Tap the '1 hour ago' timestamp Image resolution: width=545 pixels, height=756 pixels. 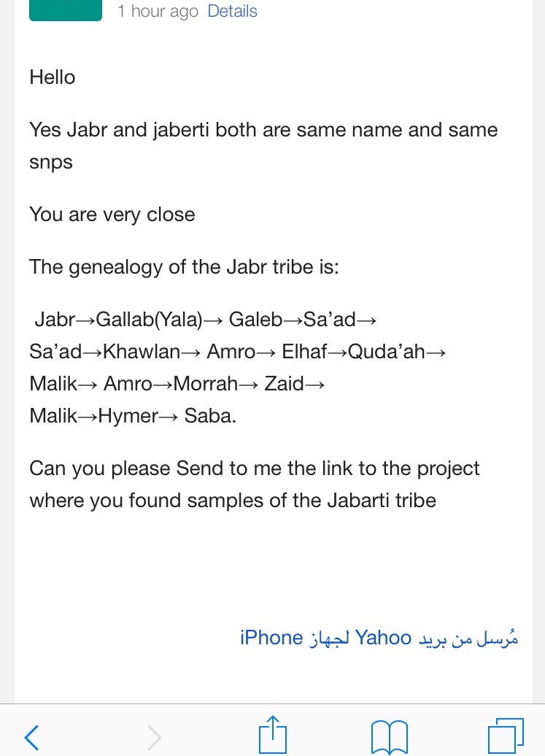[x=158, y=11]
